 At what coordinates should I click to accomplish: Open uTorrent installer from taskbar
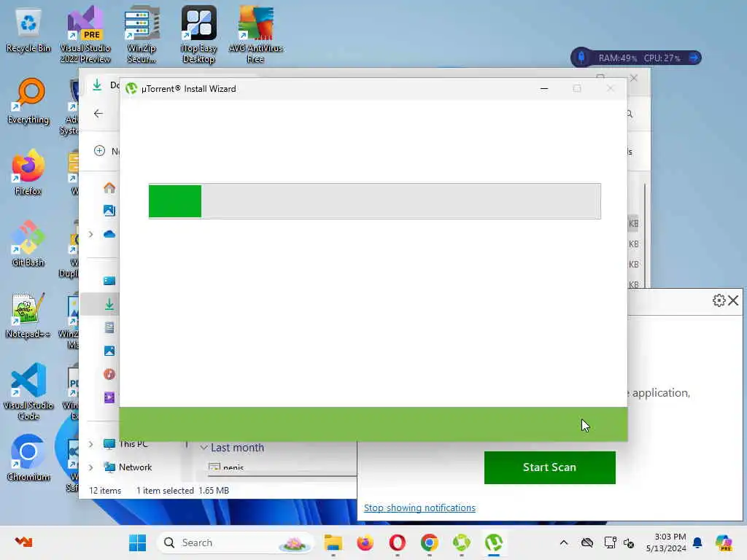coord(494,542)
